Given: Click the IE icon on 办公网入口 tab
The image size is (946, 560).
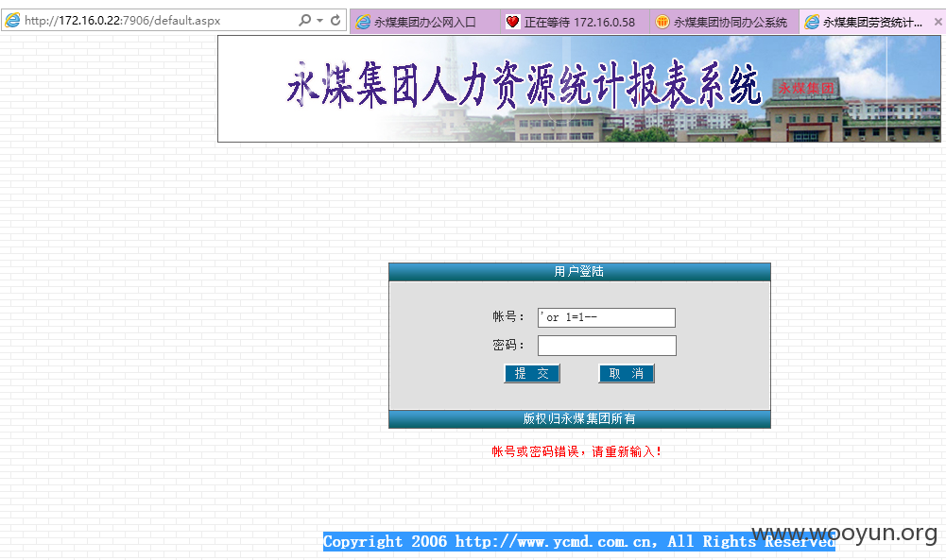Looking at the screenshot, I should coord(363,23).
